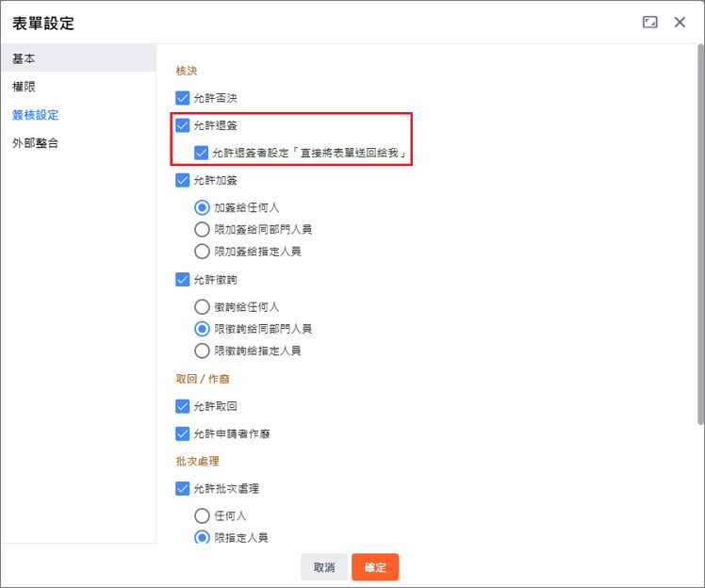The width and height of the screenshot is (705, 588).
Task: Go to the 外部整合 section
Action: tap(36, 143)
